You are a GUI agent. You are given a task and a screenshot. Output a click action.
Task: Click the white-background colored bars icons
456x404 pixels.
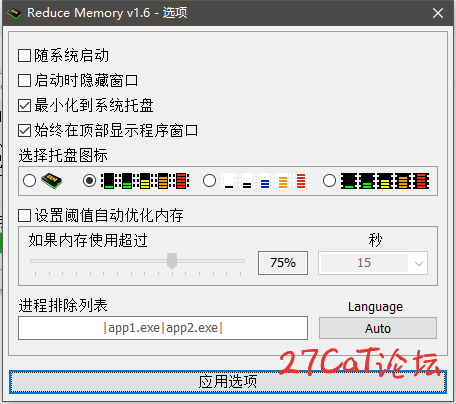click(x=265, y=181)
